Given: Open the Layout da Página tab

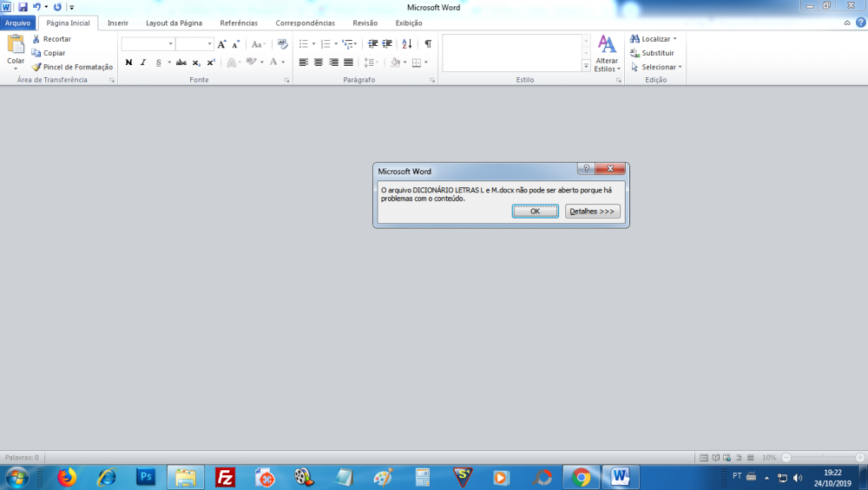Looking at the screenshot, I should tap(174, 23).
